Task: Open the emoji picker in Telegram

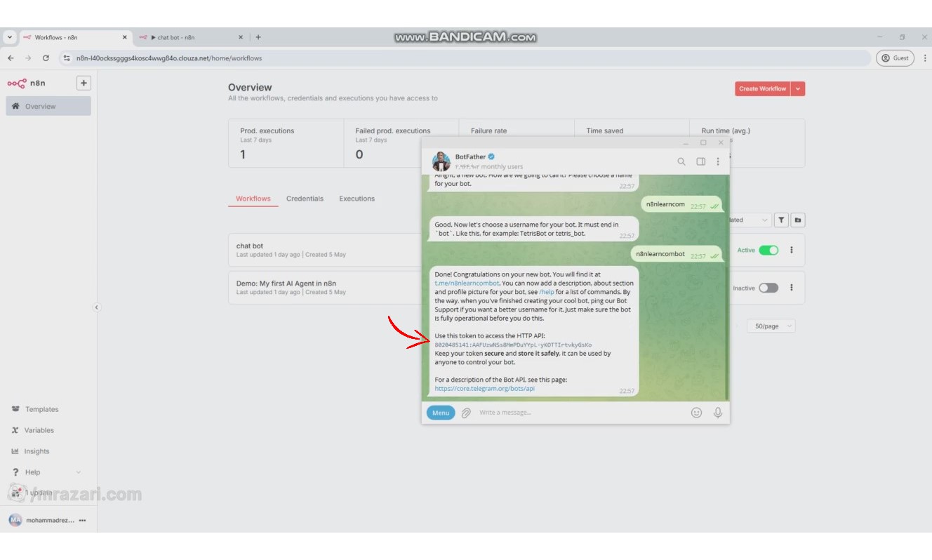Action: [696, 413]
